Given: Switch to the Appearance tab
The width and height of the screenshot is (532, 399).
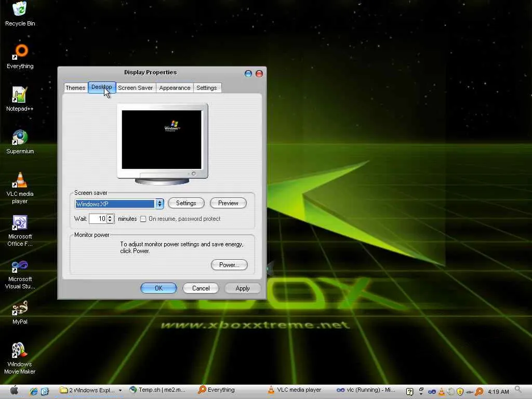Looking at the screenshot, I should coord(175,88).
